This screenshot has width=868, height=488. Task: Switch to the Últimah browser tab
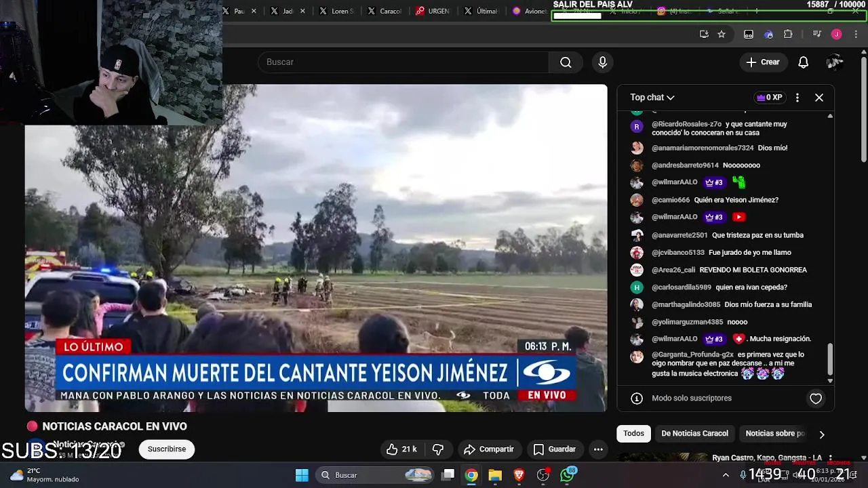480,11
